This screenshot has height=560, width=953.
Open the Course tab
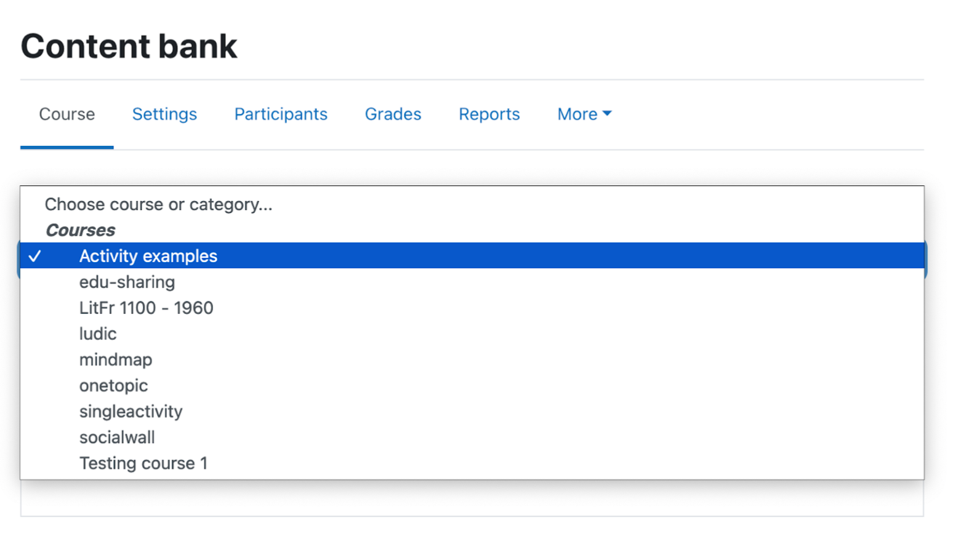[67, 114]
